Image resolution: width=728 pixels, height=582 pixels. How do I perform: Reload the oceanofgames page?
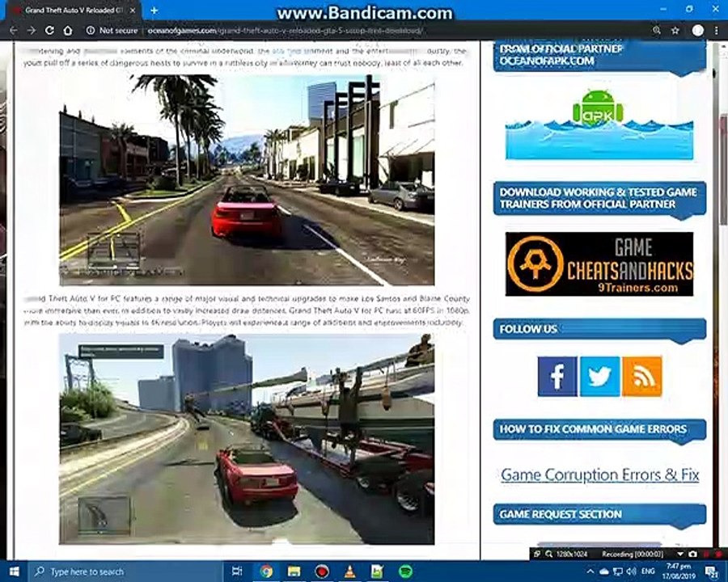click(49, 31)
